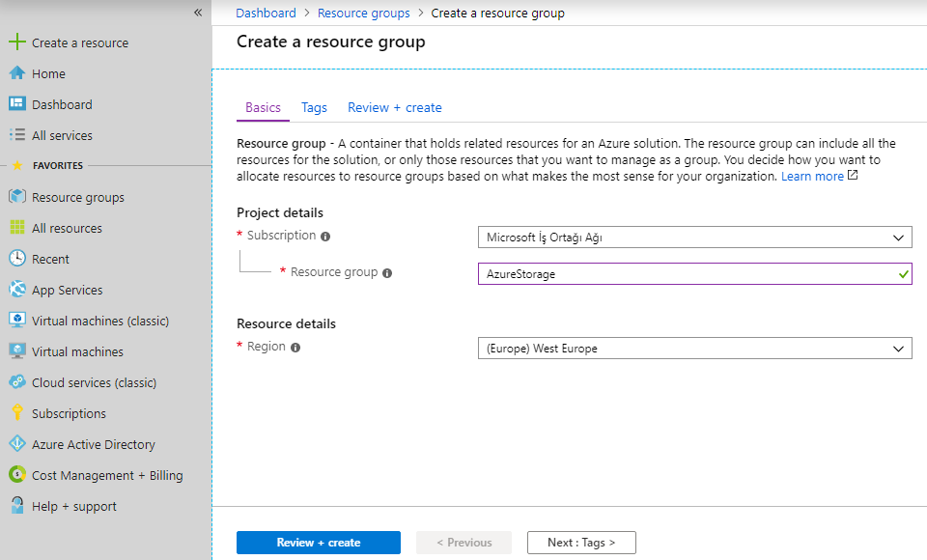Click the Home house icon
The width and height of the screenshot is (927, 560).
[17, 72]
